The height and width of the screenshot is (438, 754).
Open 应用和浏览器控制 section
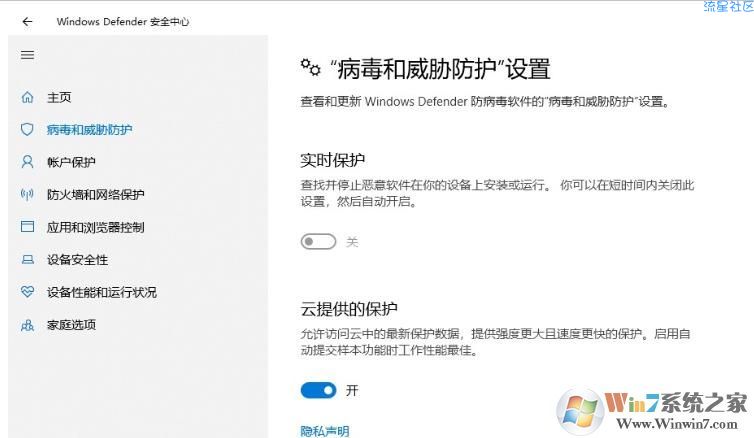pyautogui.click(x=95, y=227)
